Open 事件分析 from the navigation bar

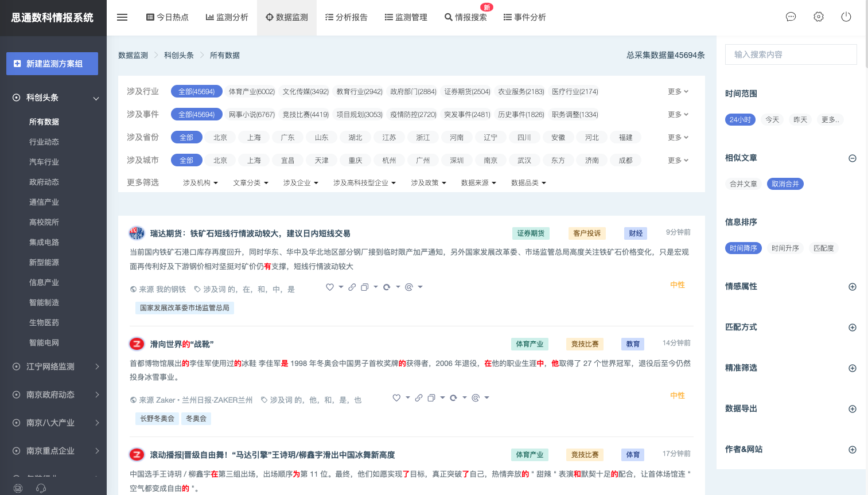524,17
